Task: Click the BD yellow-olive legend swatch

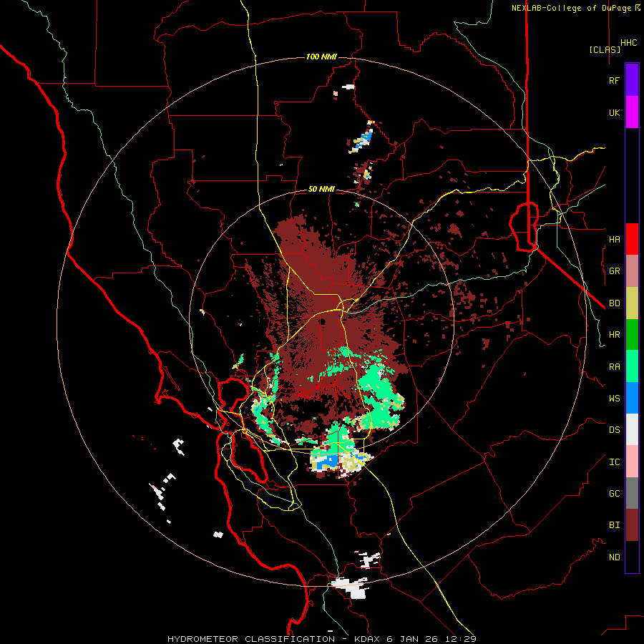Action: click(632, 303)
